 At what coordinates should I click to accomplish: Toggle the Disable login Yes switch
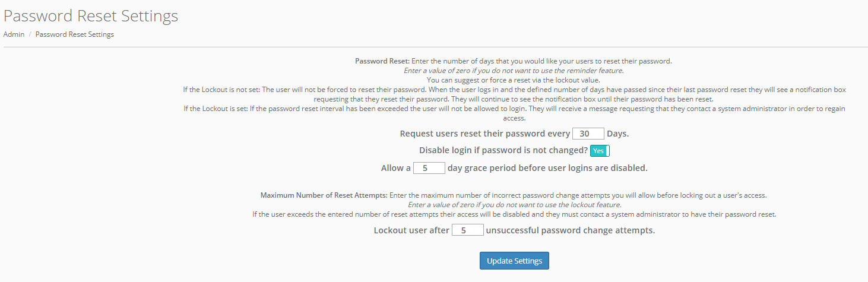point(600,151)
